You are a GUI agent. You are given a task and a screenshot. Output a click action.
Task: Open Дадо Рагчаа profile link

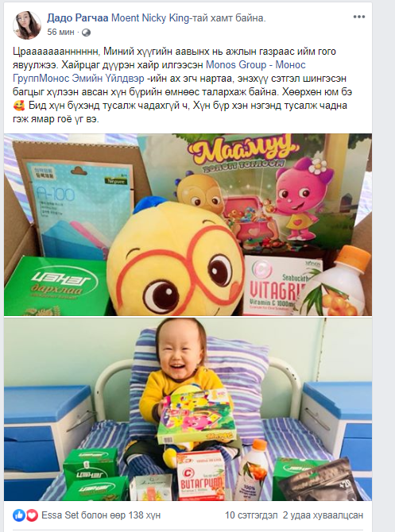click(x=77, y=18)
